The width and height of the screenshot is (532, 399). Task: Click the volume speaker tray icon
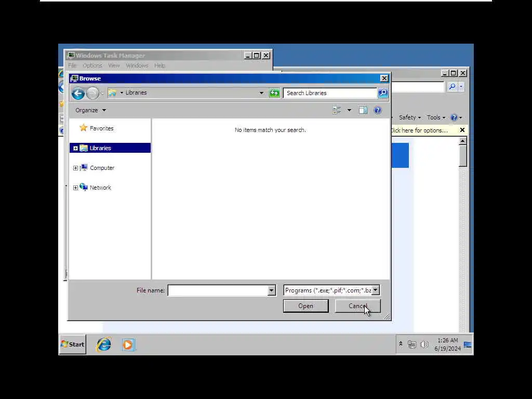point(424,345)
